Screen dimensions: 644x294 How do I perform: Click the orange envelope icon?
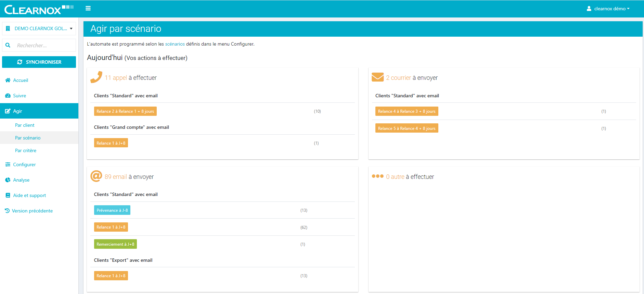pos(378,77)
